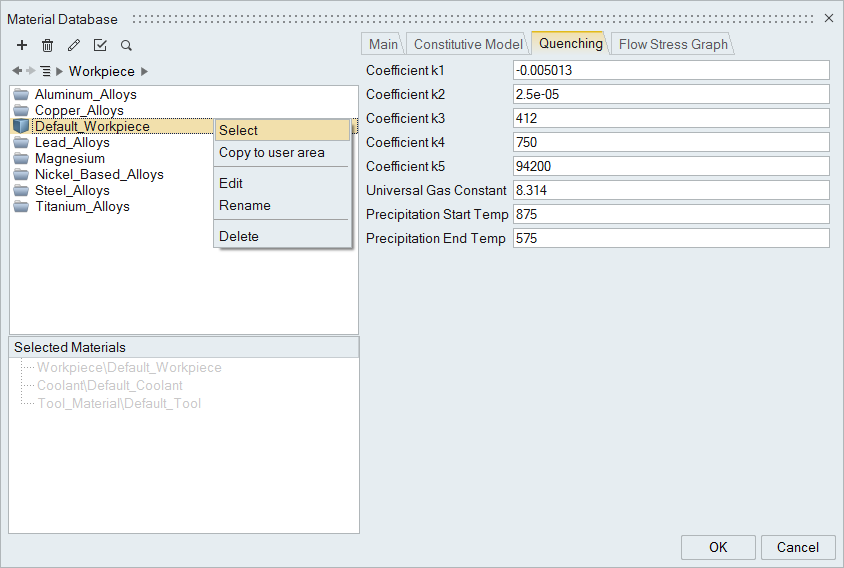
Task: Expand the arrow before Workpiece breadcrumb
Action: click(x=59, y=71)
